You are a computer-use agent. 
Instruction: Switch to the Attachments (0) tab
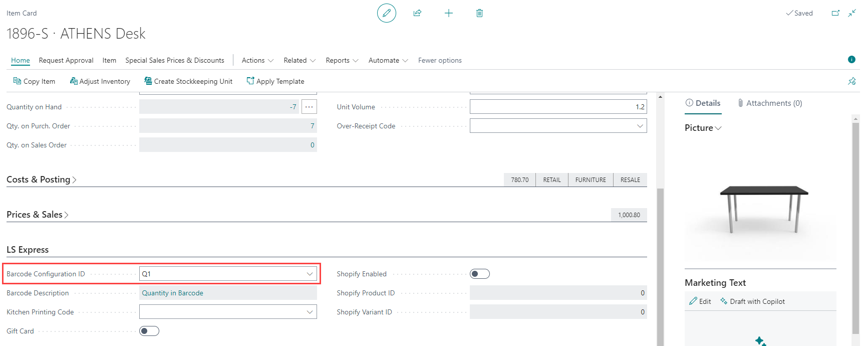[769, 103]
